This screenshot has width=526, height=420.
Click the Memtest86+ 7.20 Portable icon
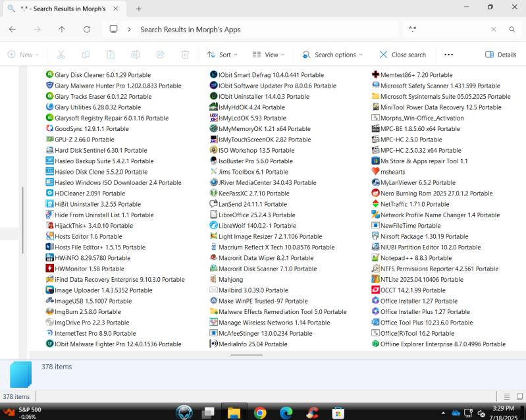(x=375, y=74)
